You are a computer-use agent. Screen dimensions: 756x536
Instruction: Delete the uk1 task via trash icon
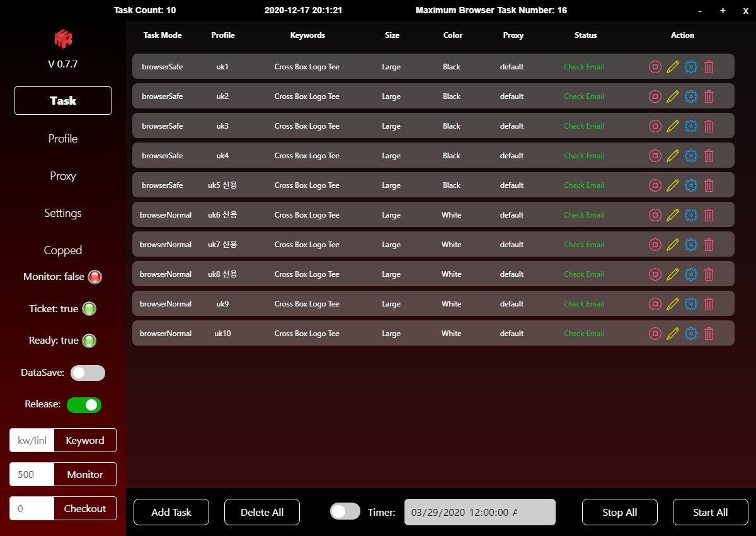709,67
